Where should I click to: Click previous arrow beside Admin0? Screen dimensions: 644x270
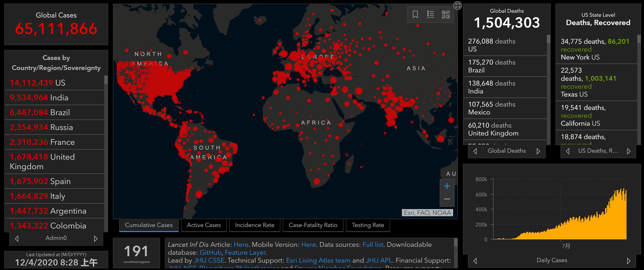17,238
